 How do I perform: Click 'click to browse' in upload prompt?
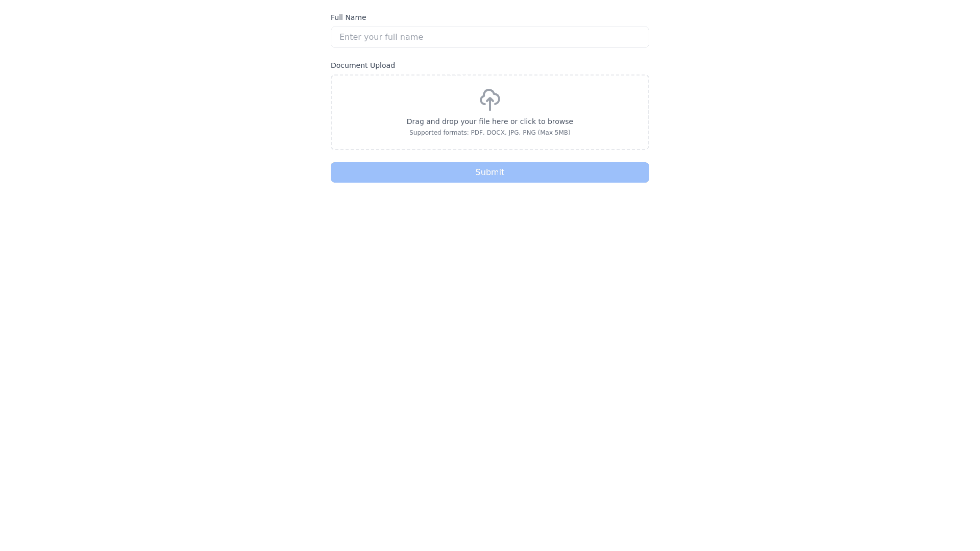[546, 121]
